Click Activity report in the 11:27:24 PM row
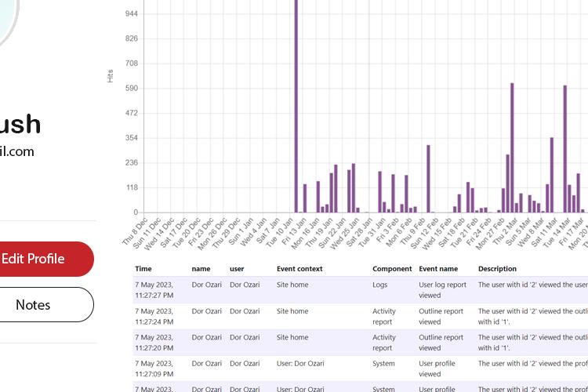 point(384,316)
